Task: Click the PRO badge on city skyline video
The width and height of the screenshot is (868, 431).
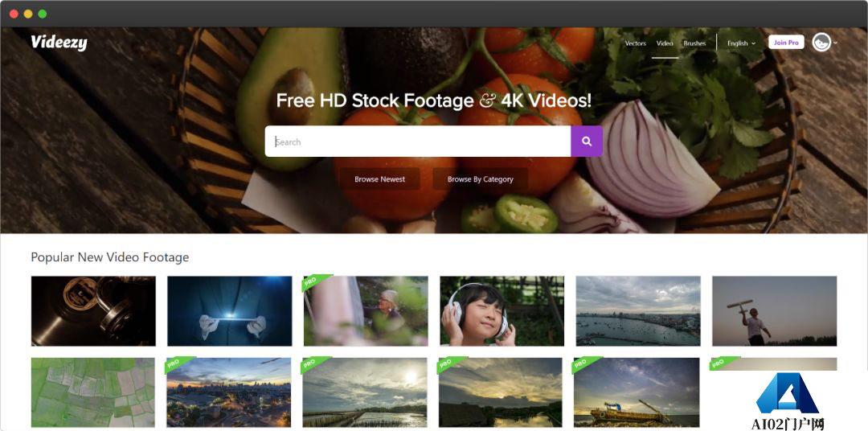Action: pyautogui.click(x=178, y=364)
